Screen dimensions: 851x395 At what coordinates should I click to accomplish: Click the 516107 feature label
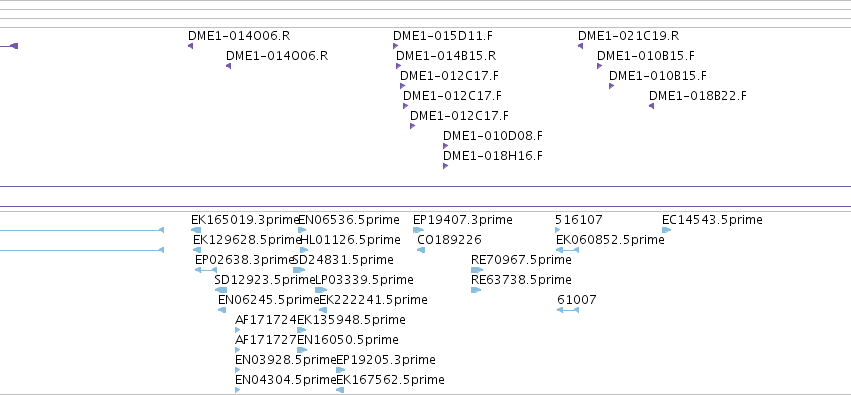click(579, 220)
